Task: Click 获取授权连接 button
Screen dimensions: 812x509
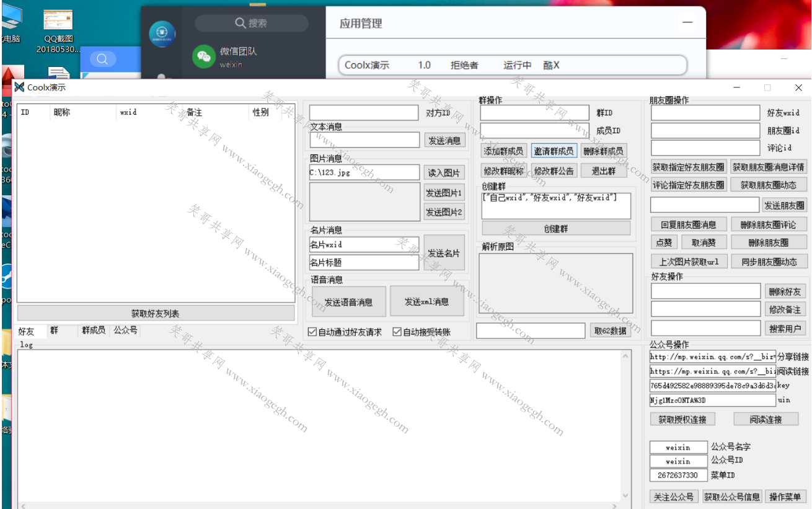Action: pyautogui.click(x=682, y=419)
